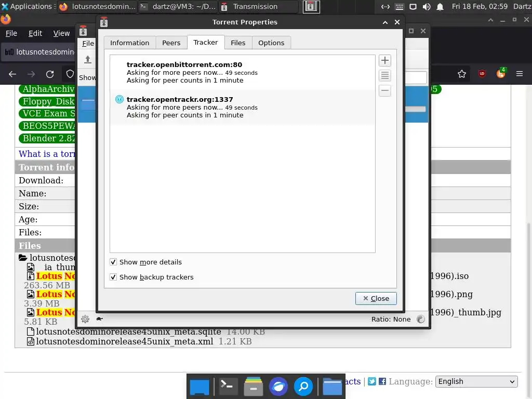Open Firefox tracking protection shield
The height and width of the screenshot is (399, 532).
pos(70,74)
